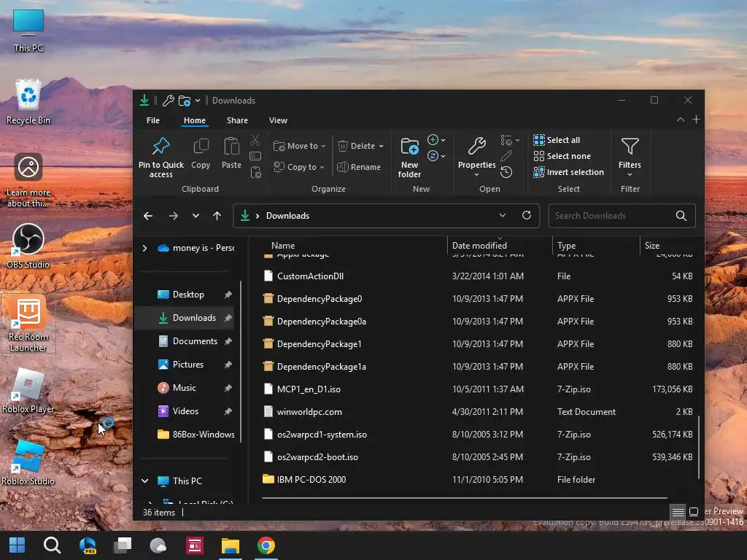Open the Windows Start button
747x560 pixels.
[18, 545]
